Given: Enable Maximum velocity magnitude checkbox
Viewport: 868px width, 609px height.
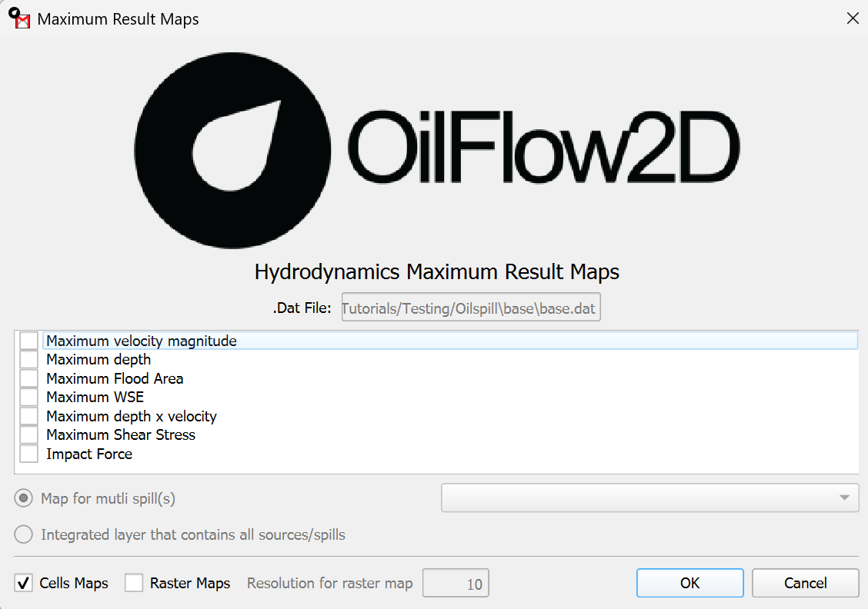Looking at the screenshot, I should point(28,341).
